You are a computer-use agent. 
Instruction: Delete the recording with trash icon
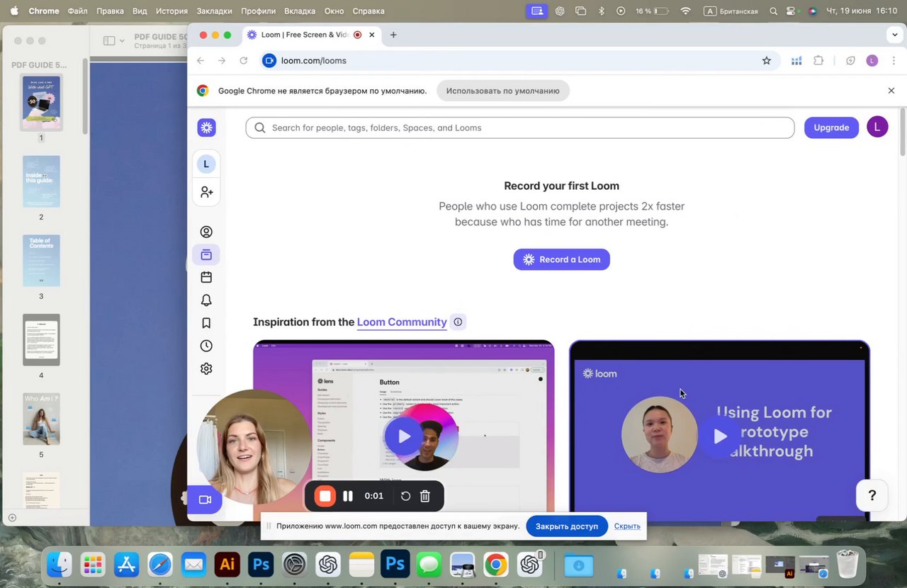[425, 496]
